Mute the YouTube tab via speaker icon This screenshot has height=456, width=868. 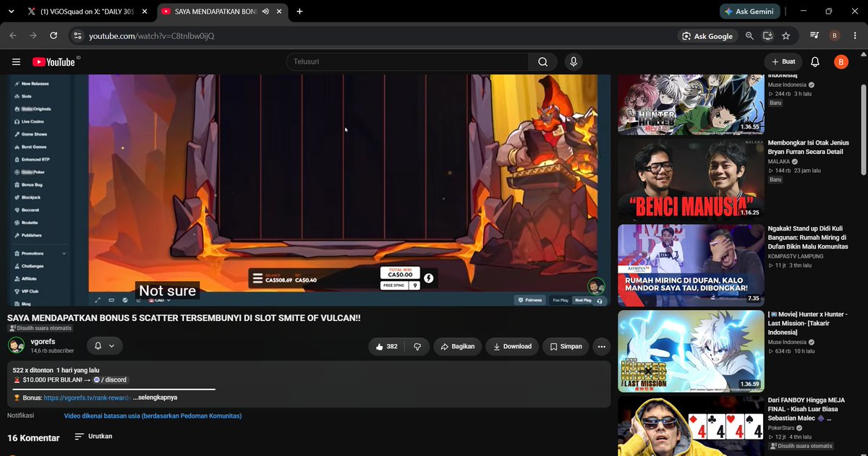pyautogui.click(x=266, y=12)
